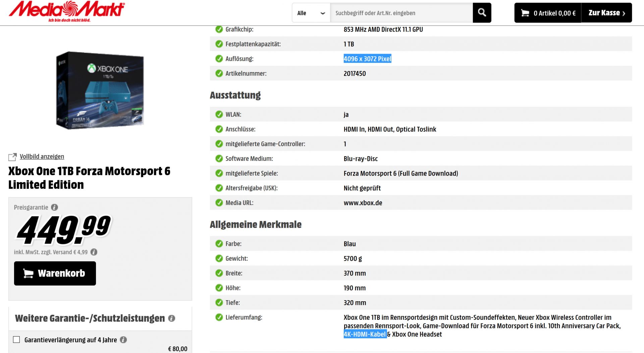Enable Garantieverlängerung auf 4 Jahre checkbox

(16, 340)
